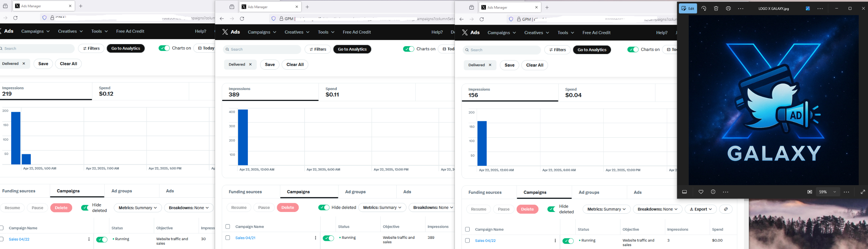The image size is (868, 249).
Task: Go back in the right browser window
Action: coord(461,19)
